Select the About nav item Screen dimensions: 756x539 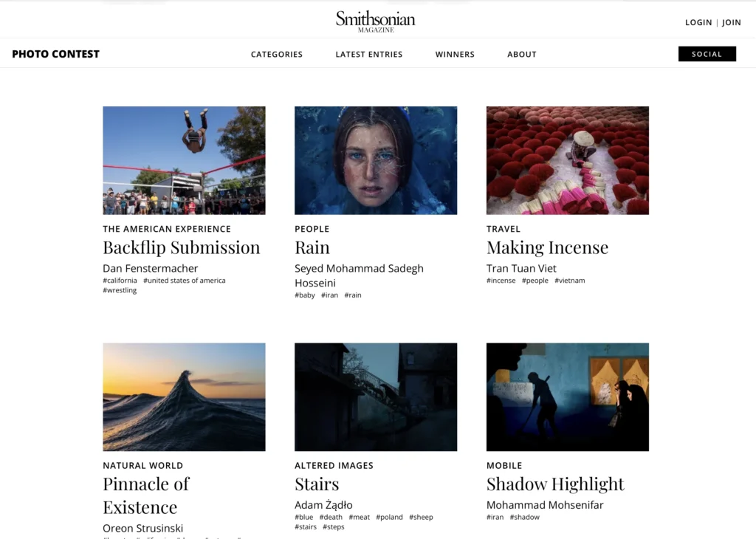pyautogui.click(x=522, y=55)
